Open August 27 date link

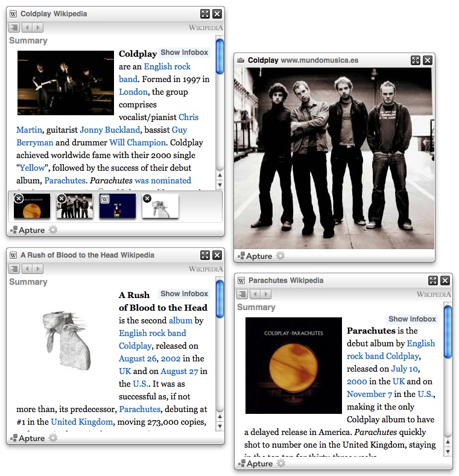pos(179,372)
